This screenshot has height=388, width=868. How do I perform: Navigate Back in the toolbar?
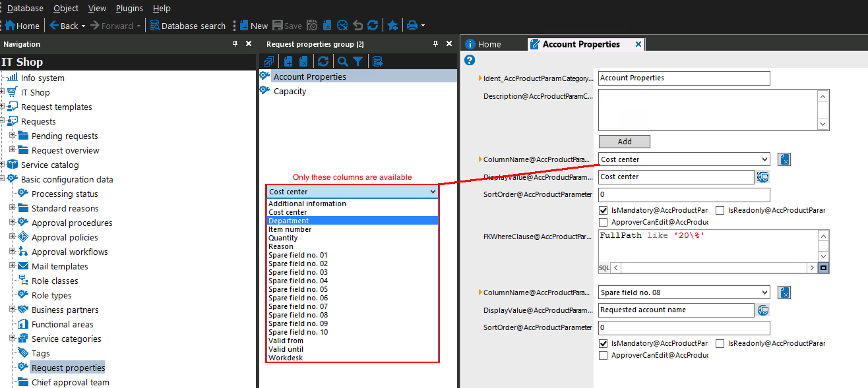tap(64, 26)
